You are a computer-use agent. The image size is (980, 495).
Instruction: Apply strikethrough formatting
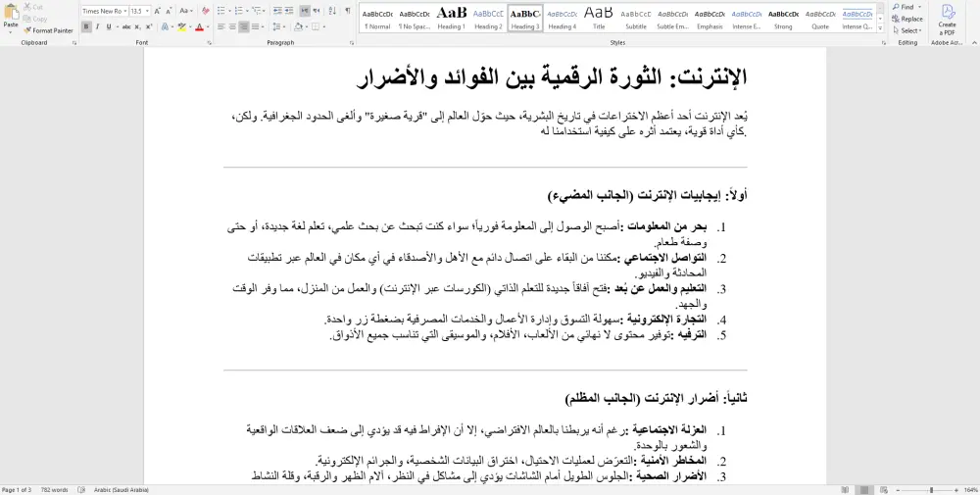coord(126,26)
